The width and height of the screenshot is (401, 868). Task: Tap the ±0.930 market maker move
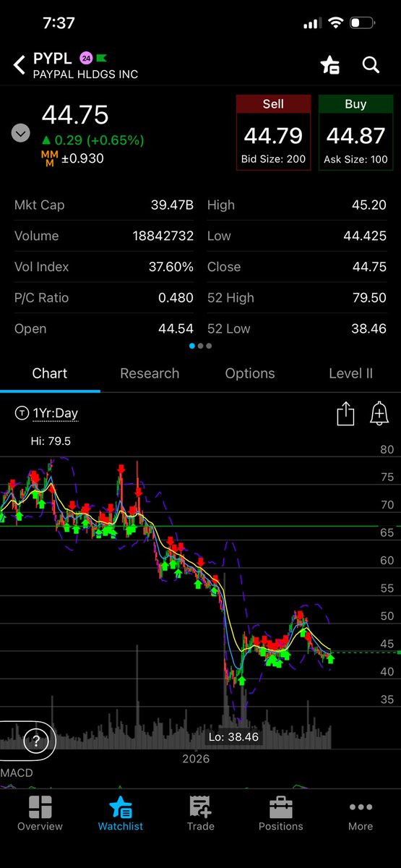tap(83, 158)
